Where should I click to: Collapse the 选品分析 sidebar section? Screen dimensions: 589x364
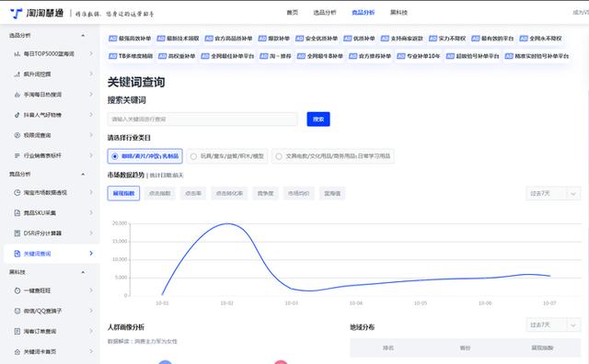tap(83, 35)
